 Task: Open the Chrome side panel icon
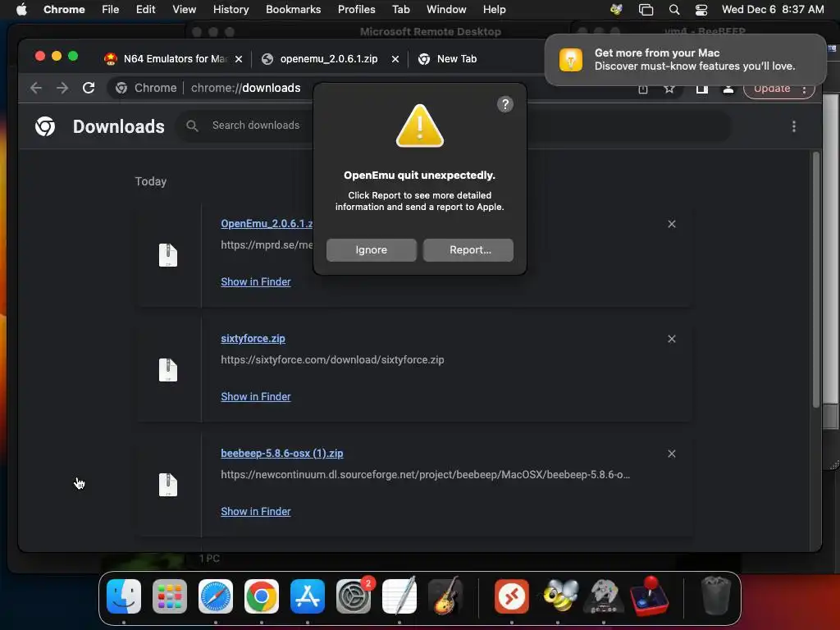click(x=702, y=89)
